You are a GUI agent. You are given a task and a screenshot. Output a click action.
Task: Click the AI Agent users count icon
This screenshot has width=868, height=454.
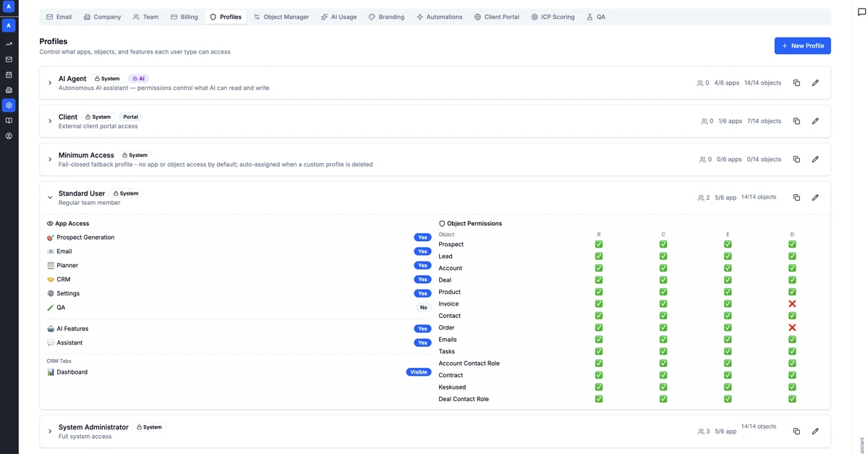tap(700, 83)
